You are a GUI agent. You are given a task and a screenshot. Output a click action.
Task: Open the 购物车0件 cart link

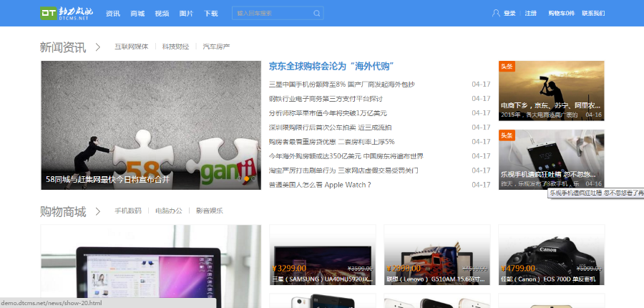coord(562,13)
